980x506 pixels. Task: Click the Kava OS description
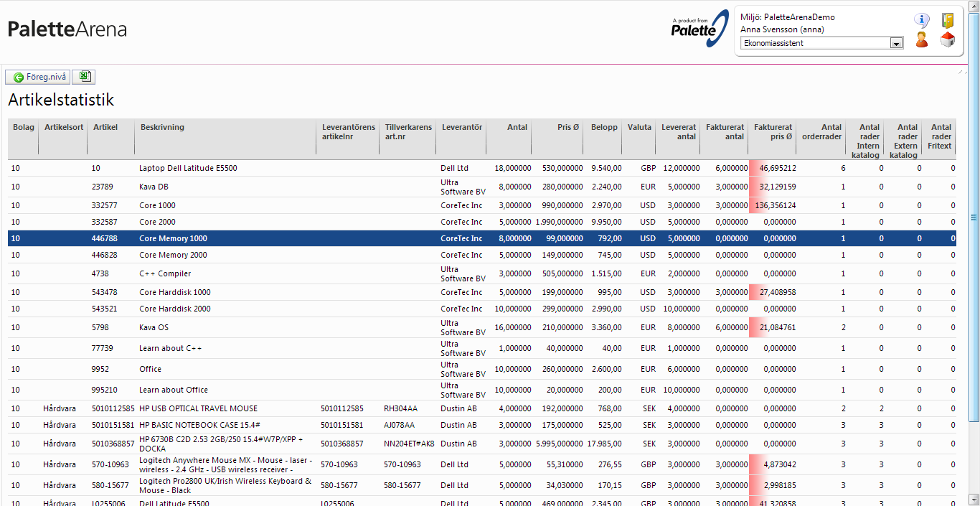pos(154,327)
